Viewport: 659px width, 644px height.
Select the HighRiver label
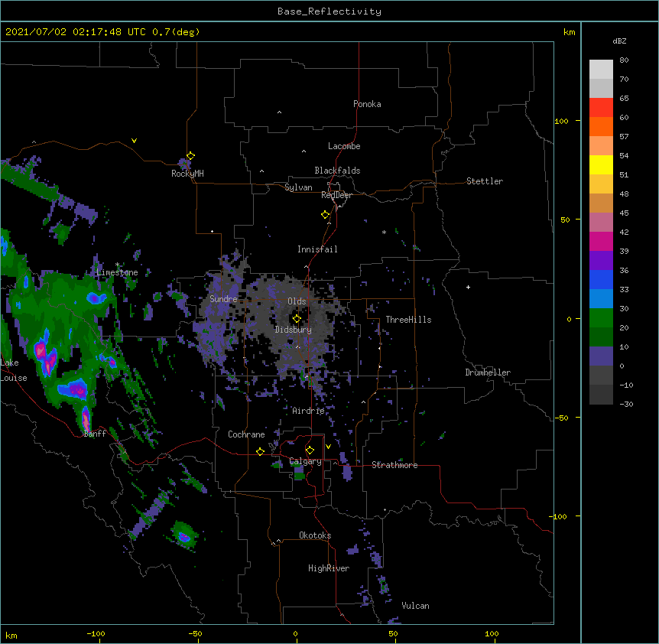tap(329, 568)
